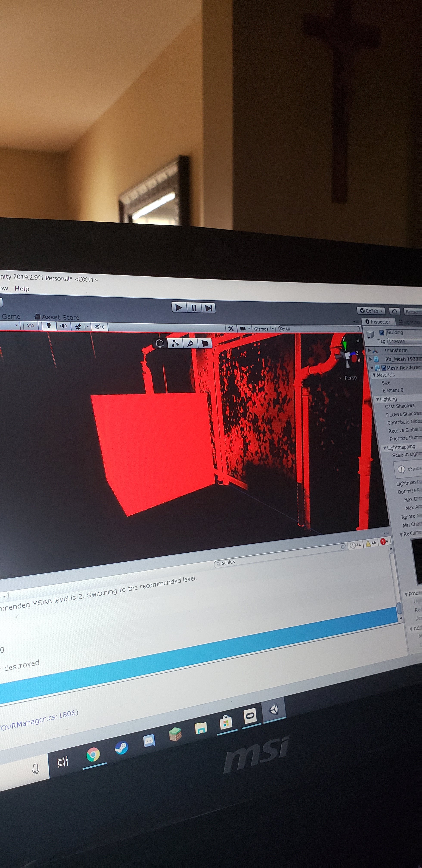Toggle the hidden objects visibility eye icon
Image resolution: width=422 pixels, height=868 pixels.
99,327
